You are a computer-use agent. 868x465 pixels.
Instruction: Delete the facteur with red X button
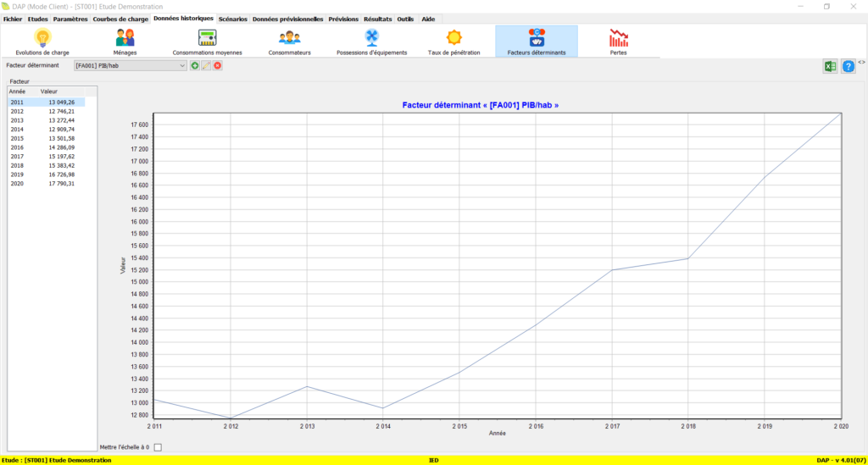[218, 65]
